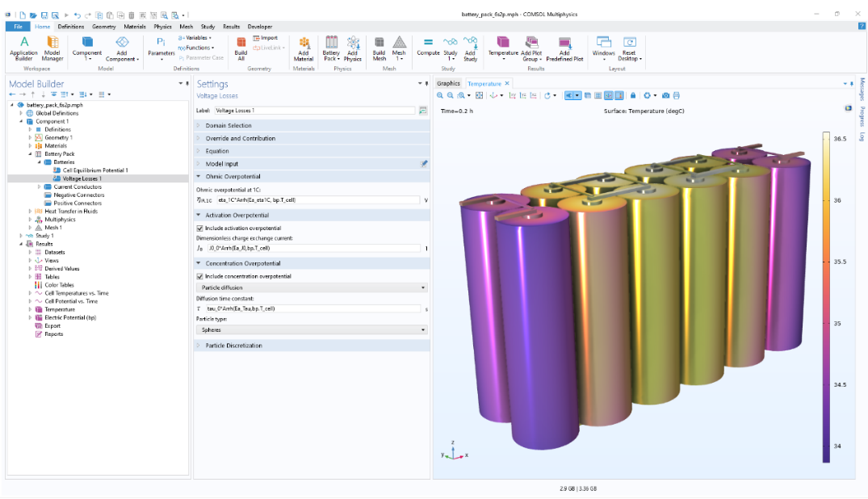868x499 pixels.
Task: Switch to the XY view
Action: tap(513, 95)
